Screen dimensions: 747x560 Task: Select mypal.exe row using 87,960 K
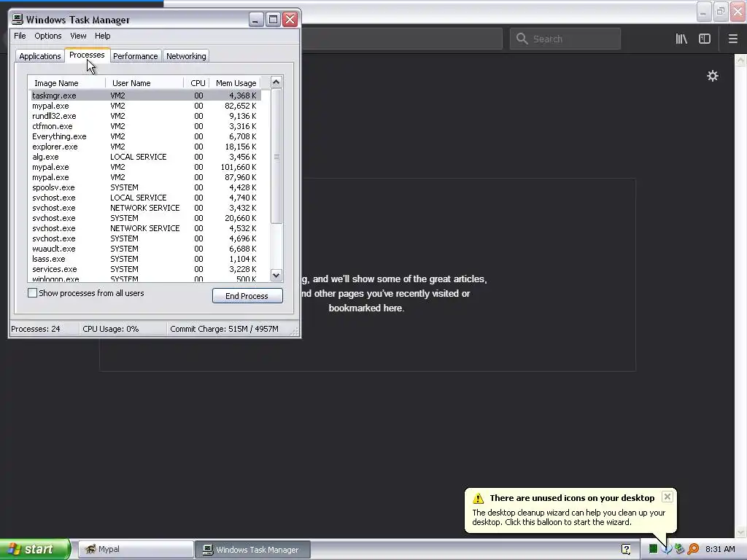(x=146, y=177)
